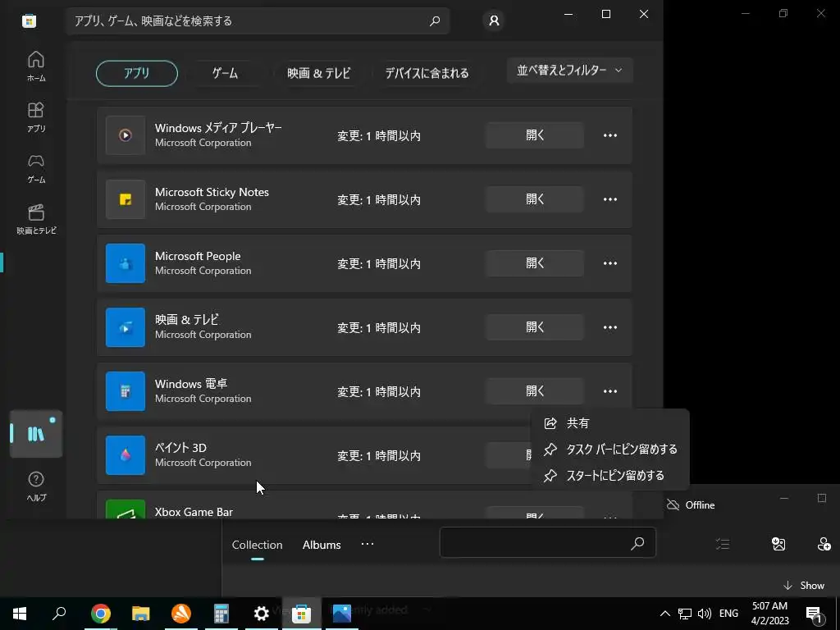Screen dimensions: 840x630
Task: Click the Photos add people icon
Action: (x=824, y=545)
